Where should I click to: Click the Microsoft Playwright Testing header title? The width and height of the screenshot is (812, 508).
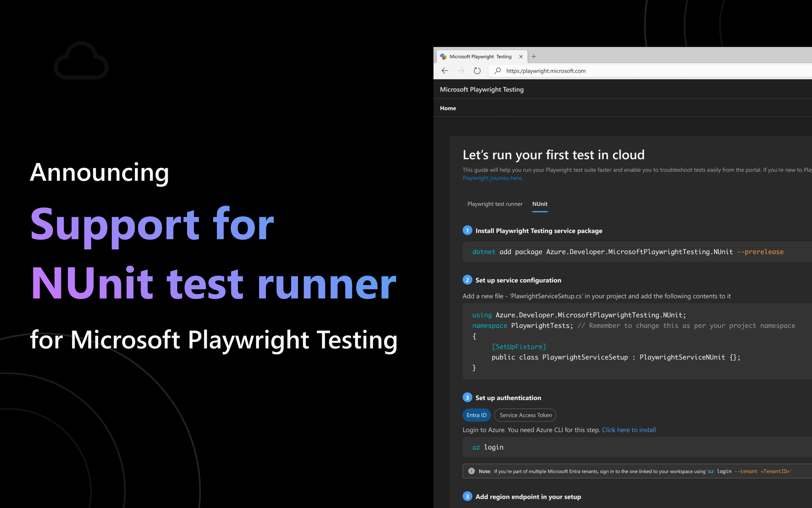tap(482, 89)
